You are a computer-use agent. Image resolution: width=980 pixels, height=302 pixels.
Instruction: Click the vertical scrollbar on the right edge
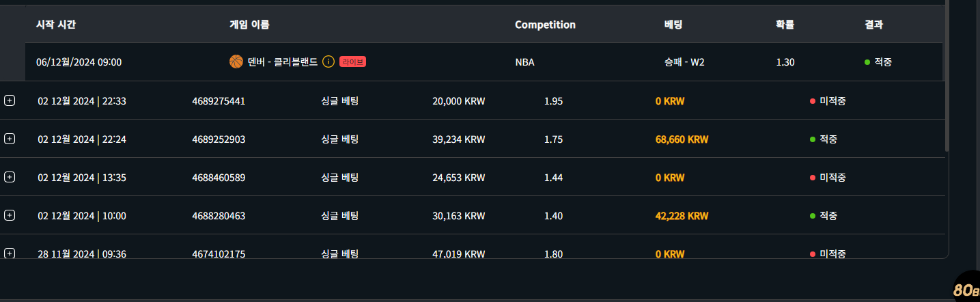click(x=947, y=75)
